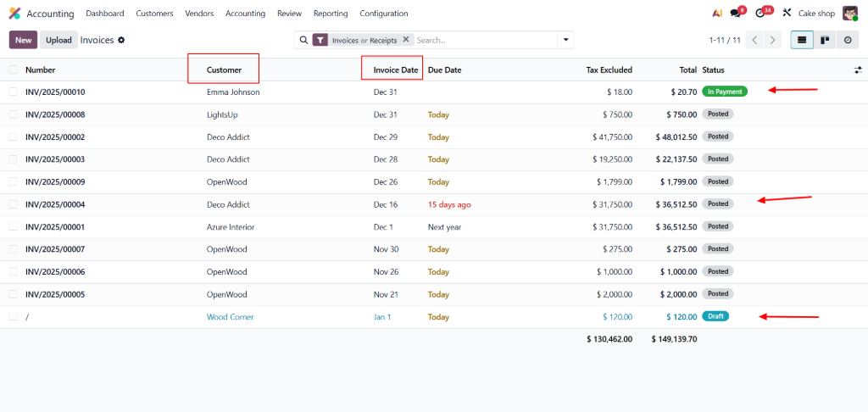Open the Invoices gear actions menu
The width and height of the screenshot is (868, 412).
pos(121,40)
